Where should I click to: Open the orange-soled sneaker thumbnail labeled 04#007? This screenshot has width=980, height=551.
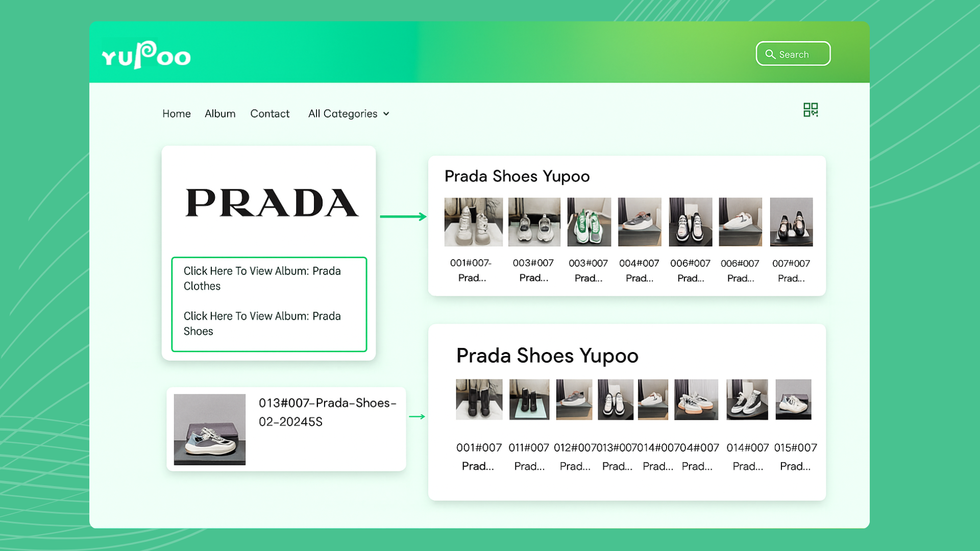pos(696,399)
